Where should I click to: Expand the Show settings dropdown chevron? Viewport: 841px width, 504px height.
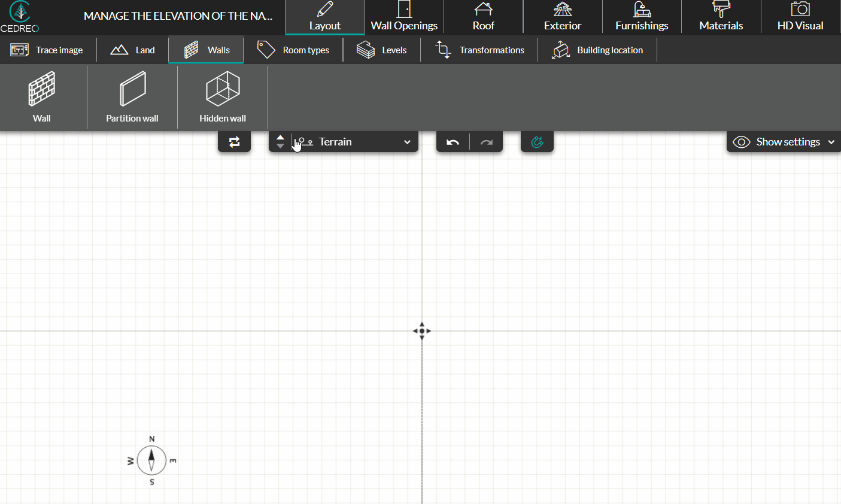(x=831, y=142)
